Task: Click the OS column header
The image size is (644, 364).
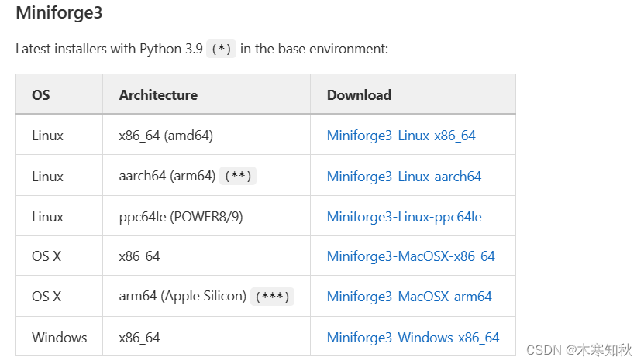Action: point(41,95)
